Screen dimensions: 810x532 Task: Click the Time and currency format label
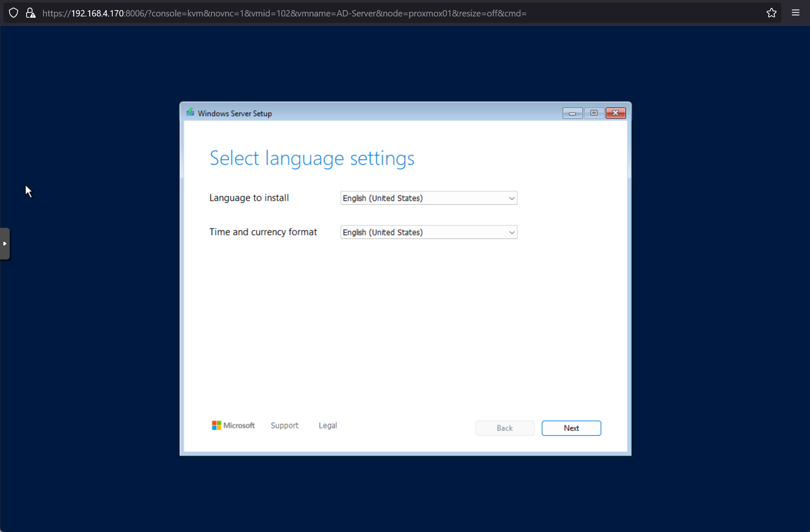pyautogui.click(x=263, y=232)
